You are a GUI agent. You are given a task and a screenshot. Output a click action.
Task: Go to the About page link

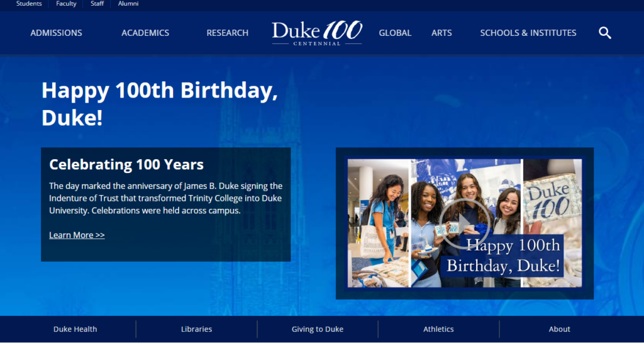coord(559,329)
